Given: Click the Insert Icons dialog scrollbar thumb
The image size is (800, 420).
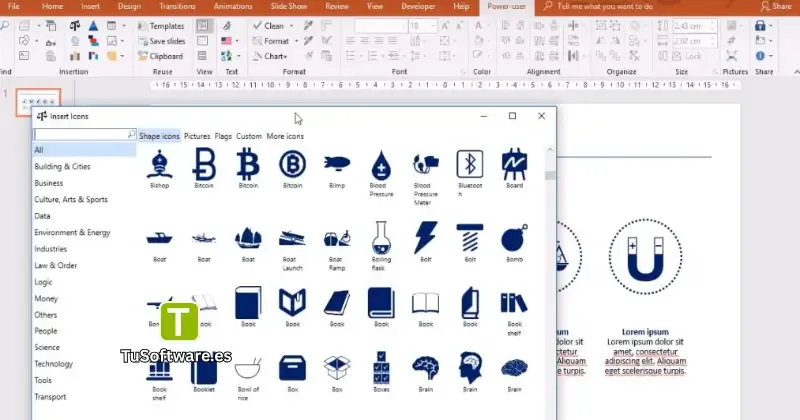Looking at the screenshot, I should point(550,175).
